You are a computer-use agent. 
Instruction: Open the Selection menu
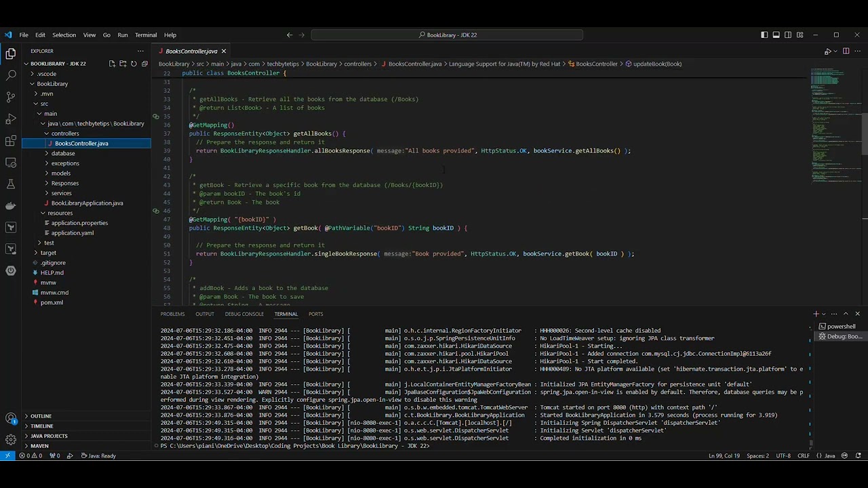(64, 35)
